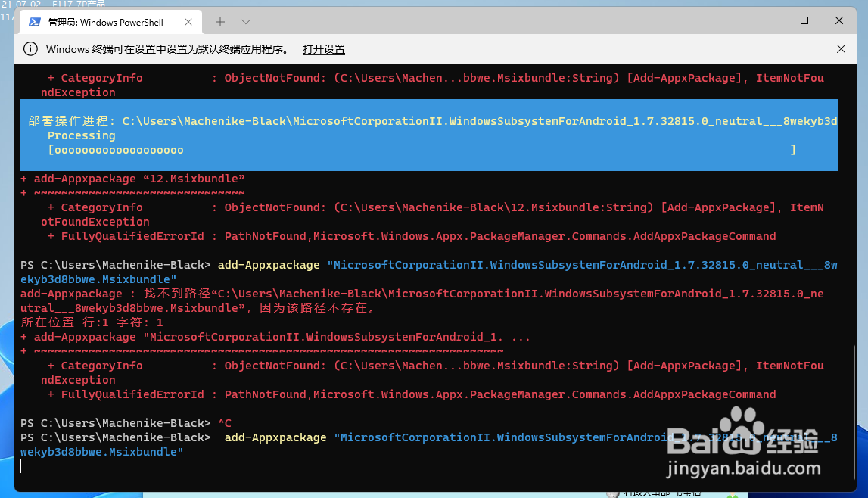Image resolution: width=868 pixels, height=498 pixels.
Task: Dismiss the default terminal notification banner
Action: click(x=841, y=48)
